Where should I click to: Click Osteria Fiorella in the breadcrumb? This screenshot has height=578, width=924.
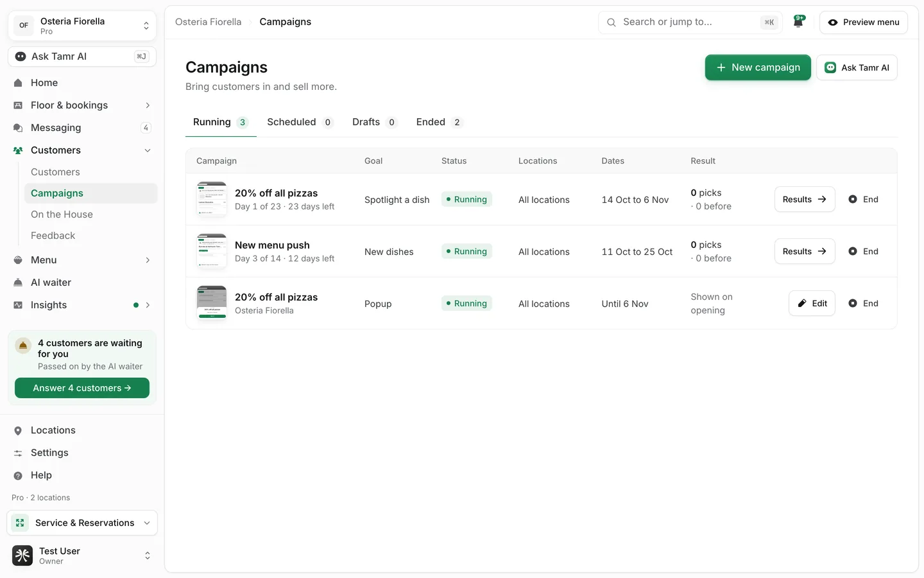click(209, 22)
